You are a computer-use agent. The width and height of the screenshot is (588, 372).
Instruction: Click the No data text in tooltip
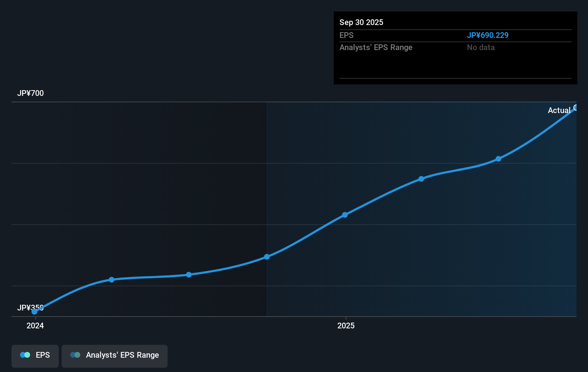click(x=481, y=47)
